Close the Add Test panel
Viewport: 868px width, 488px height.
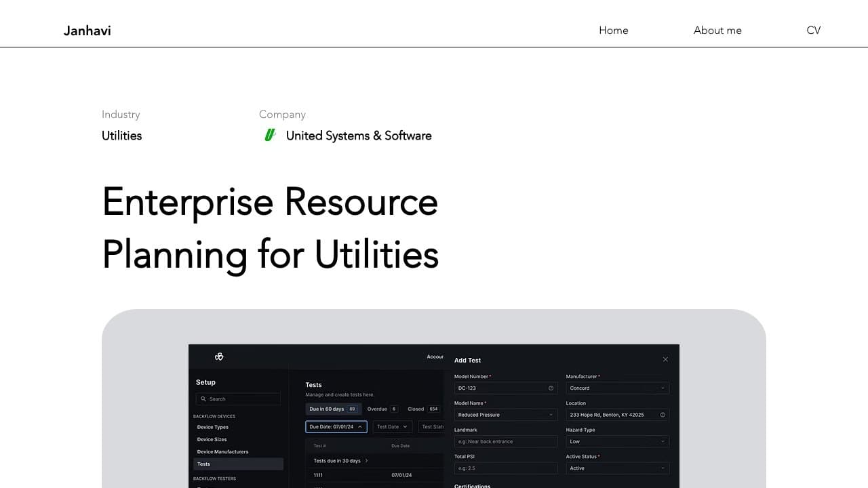click(x=665, y=359)
